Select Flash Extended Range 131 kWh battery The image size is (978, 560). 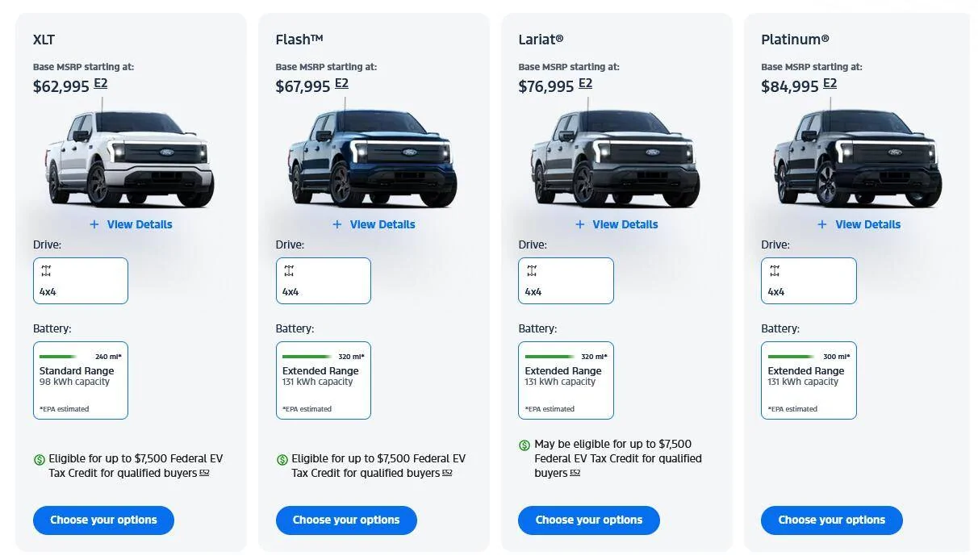click(x=324, y=380)
